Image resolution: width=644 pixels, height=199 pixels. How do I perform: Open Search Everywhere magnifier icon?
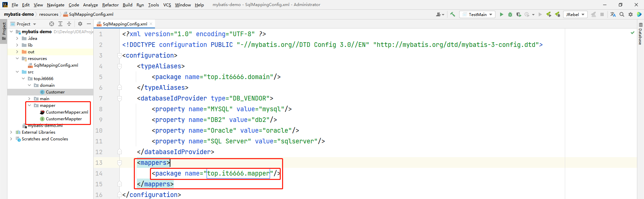click(x=622, y=14)
